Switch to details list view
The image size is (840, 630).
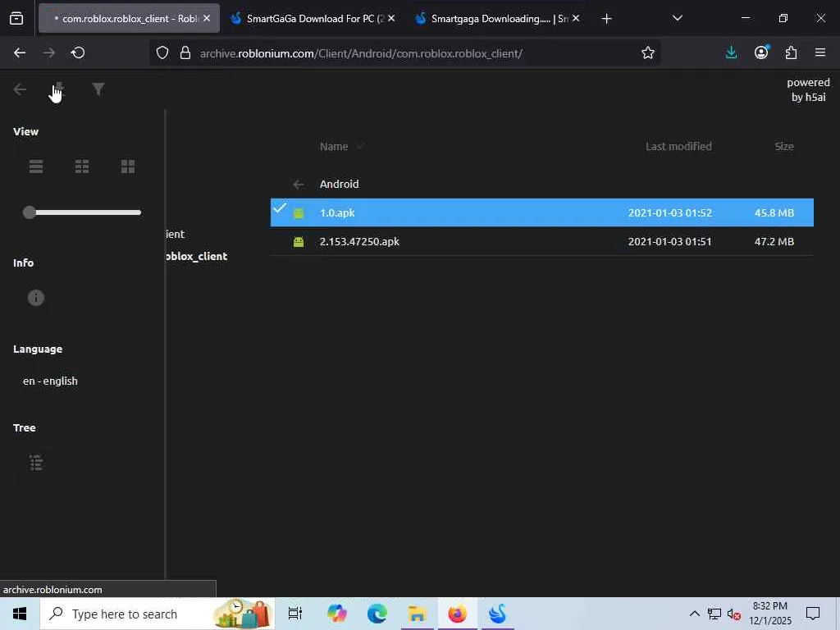[36, 167]
